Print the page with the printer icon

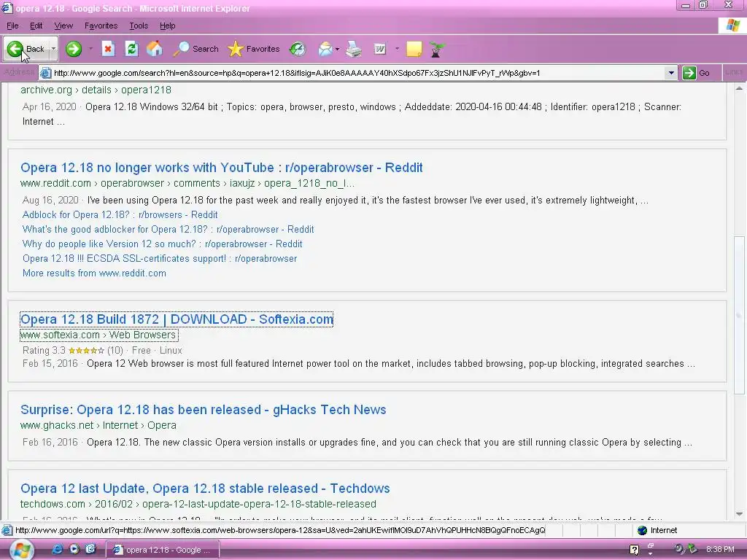(x=354, y=49)
